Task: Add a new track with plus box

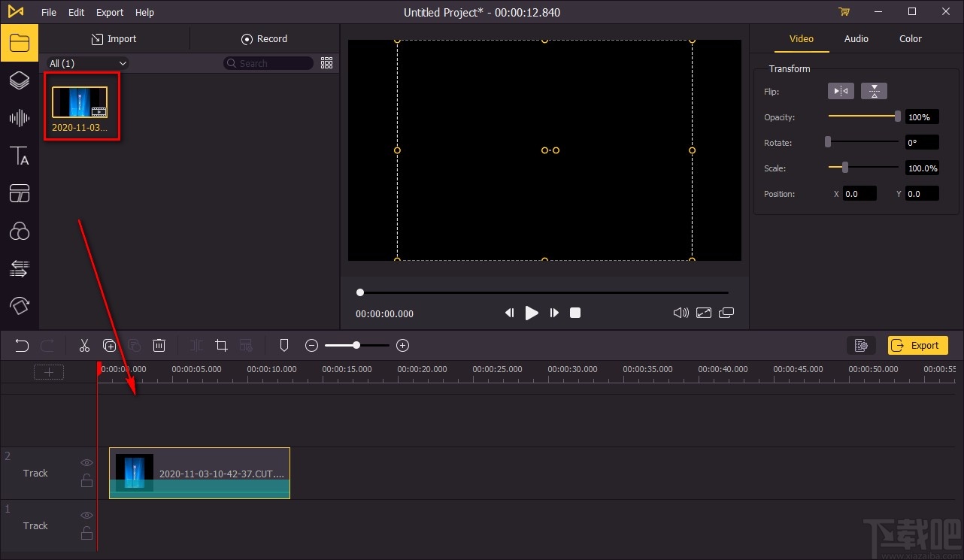Action: pos(49,372)
